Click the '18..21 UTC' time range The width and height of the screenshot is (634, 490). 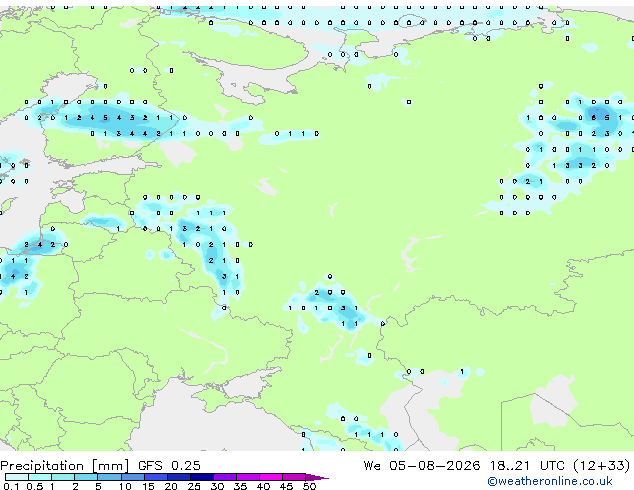[526, 466]
